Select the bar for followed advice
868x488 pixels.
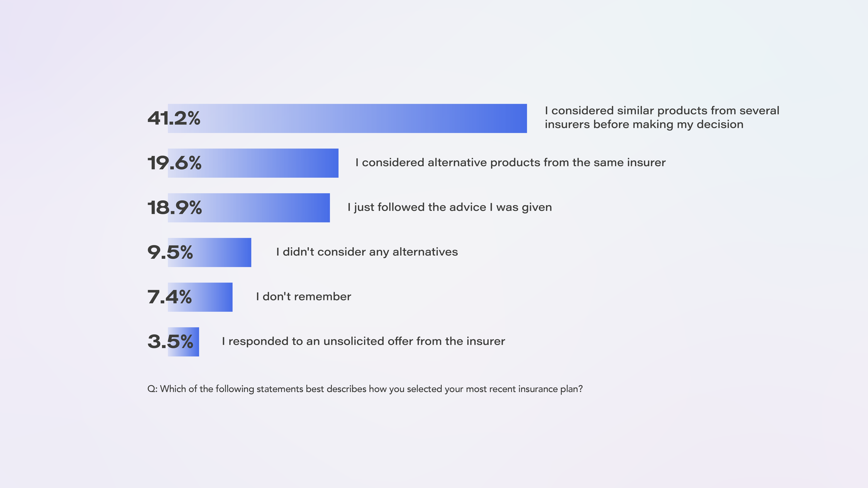[x=249, y=208]
